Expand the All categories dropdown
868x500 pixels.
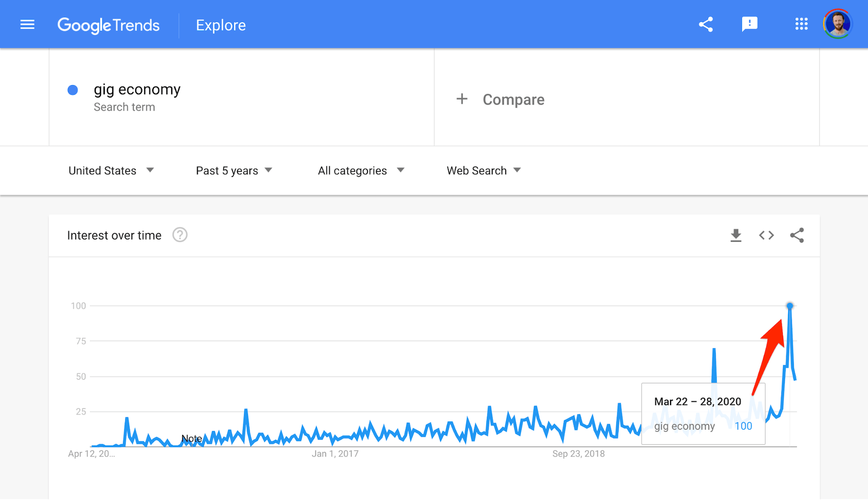point(361,170)
